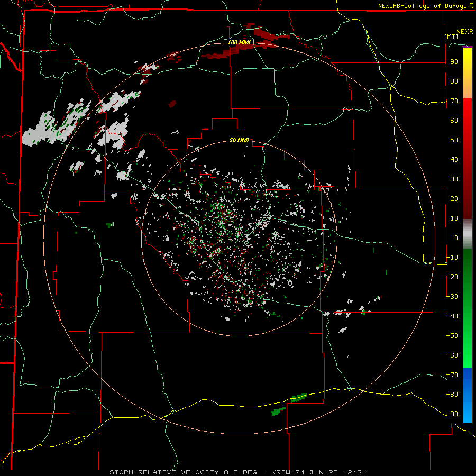The width and height of the screenshot is (476, 476).
Task: Select the 0 value on velocity scale
Action: pyautogui.click(x=456, y=238)
